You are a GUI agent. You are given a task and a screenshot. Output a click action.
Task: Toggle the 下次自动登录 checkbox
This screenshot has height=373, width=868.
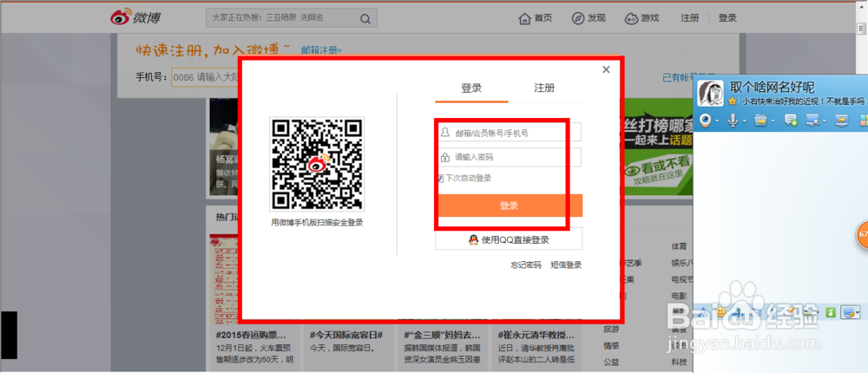(x=441, y=178)
